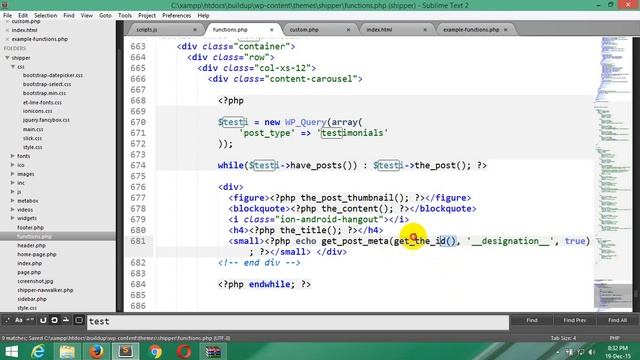The height and width of the screenshot is (360, 640).
Task: Close example-functions.php in open files sidebar
Action: 7,39
